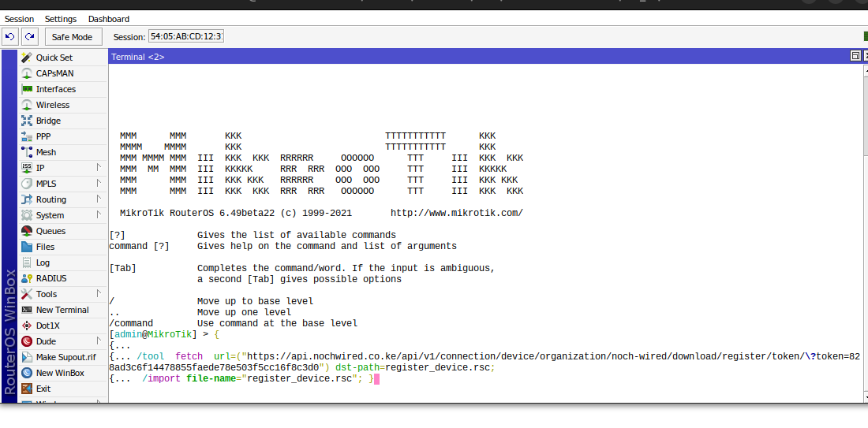Click the Log page icon
Viewport: 868px width, 428px height.
point(27,262)
